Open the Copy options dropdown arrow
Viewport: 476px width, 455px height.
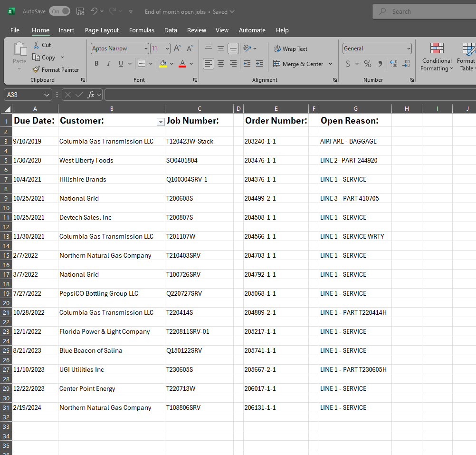pos(63,58)
